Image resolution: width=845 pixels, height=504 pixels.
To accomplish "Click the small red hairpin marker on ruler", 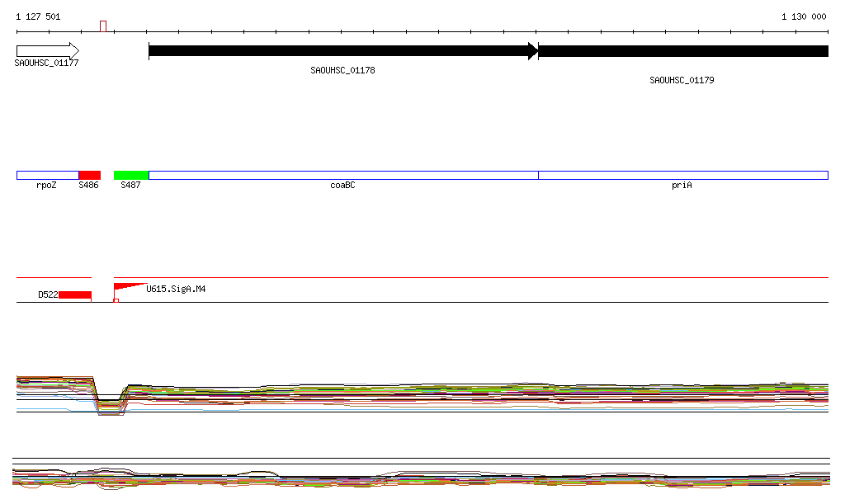I will 103,26.
